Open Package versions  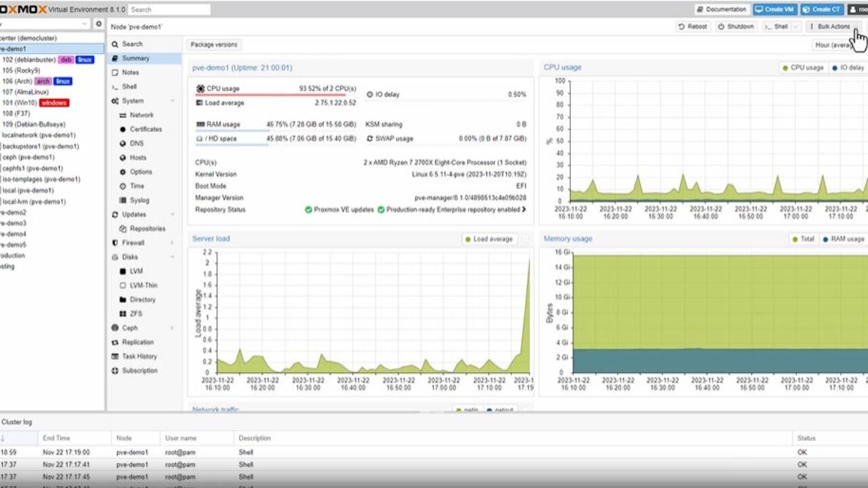214,45
